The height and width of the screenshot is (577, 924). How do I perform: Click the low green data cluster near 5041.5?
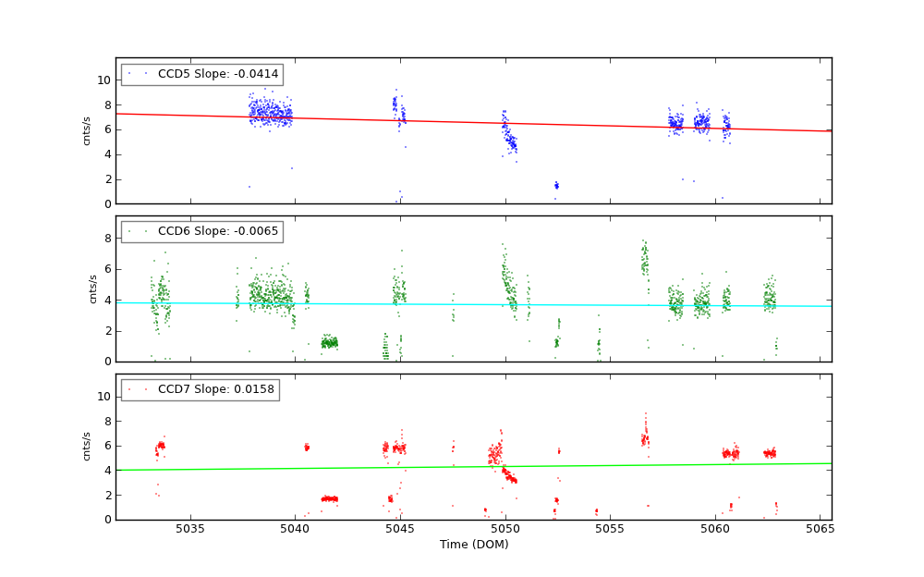click(328, 343)
